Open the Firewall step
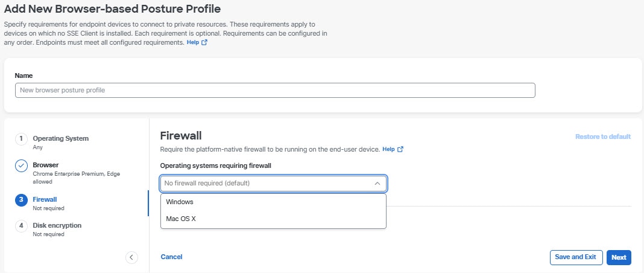Image resolution: width=644 pixels, height=273 pixels. coord(45,199)
